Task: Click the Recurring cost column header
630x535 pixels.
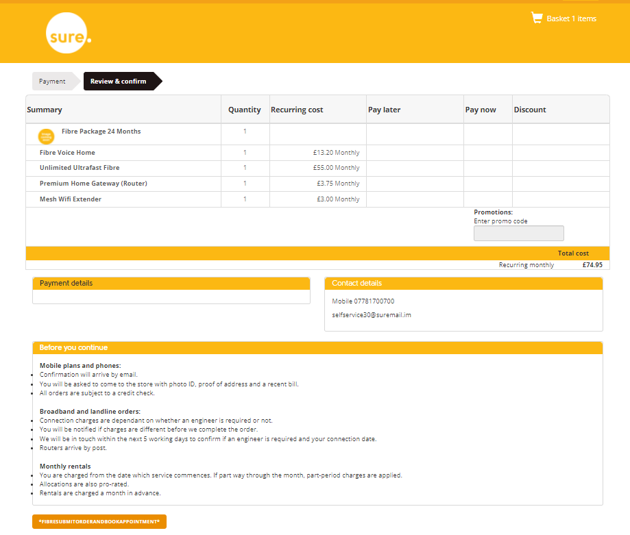Action: coord(297,110)
